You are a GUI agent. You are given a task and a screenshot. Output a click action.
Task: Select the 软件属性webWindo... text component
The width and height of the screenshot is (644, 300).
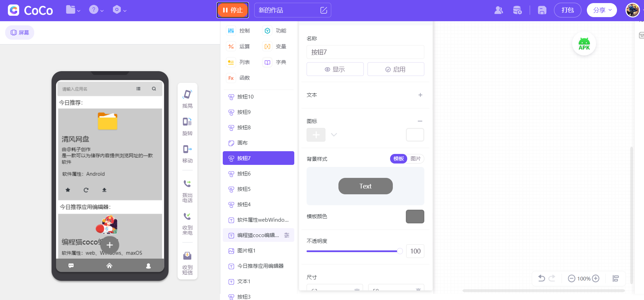258,220
